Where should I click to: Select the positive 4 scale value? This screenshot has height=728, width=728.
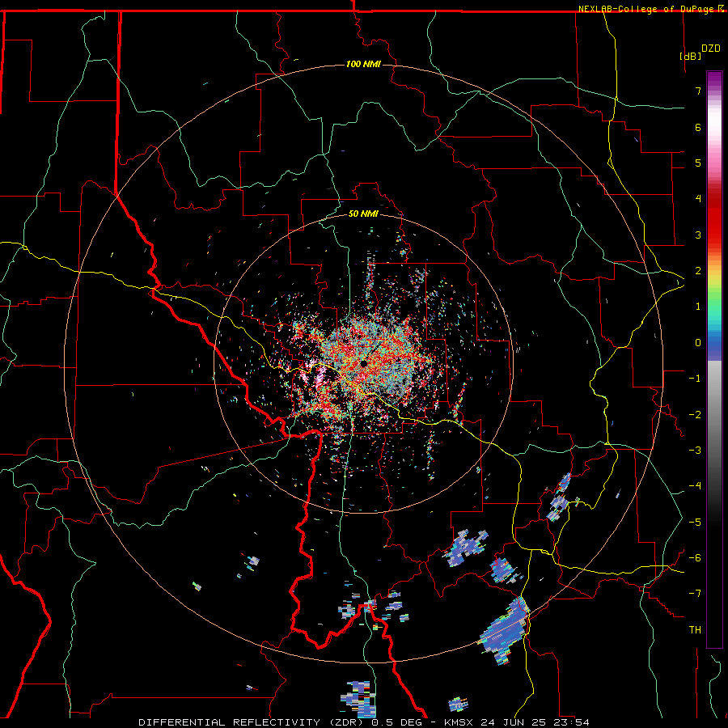tap(698, 199)
